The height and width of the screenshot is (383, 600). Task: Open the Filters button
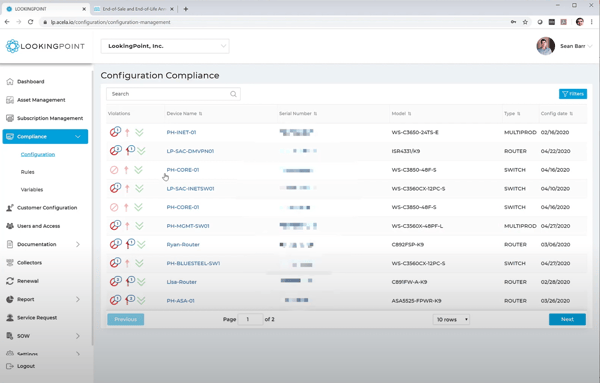pos(573,94)
